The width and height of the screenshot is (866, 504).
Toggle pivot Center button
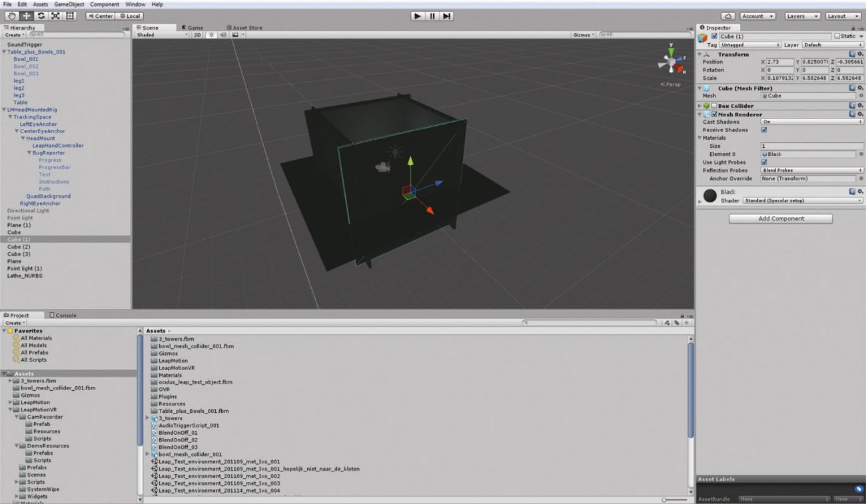click(x=101, y=16)
